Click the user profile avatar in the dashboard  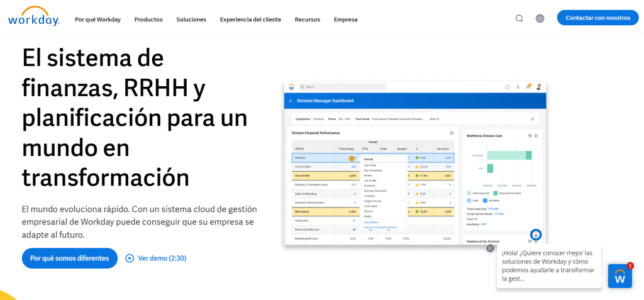click(539, 87)
